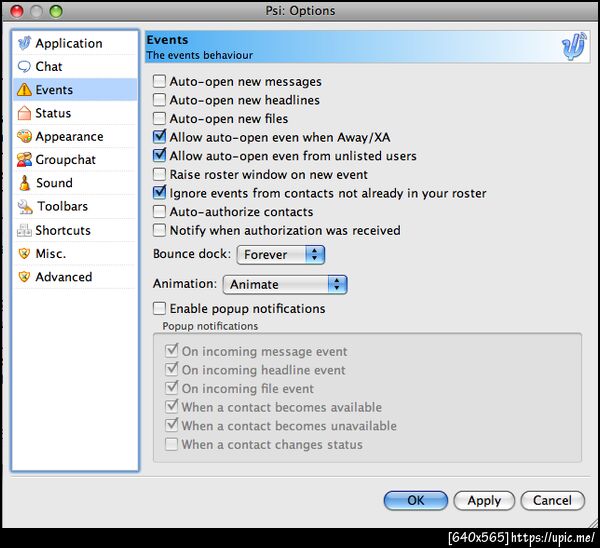Uncheck Allow auto-open even when Away/XA
The width and height of the screenshot is (600, 548).
click(159, 137)
